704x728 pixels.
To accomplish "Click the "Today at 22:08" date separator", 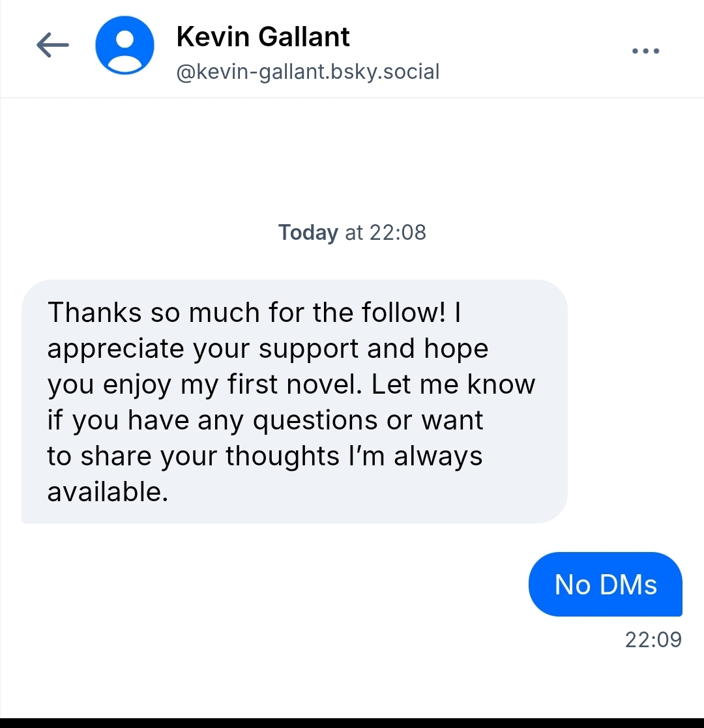I will (x=352, y=232).
